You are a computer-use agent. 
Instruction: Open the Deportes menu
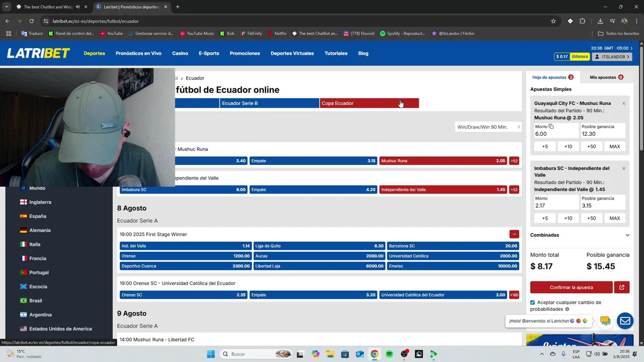pos(95,53)
